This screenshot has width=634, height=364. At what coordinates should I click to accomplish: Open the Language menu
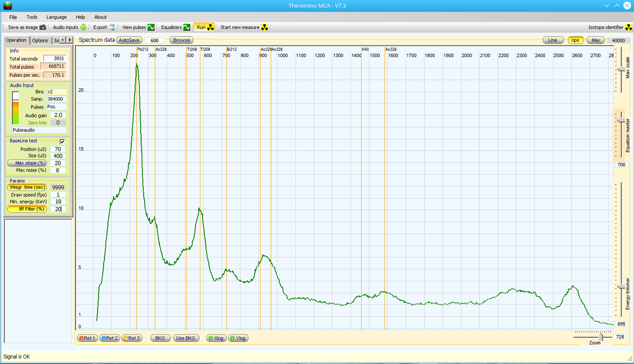[56, 17]
